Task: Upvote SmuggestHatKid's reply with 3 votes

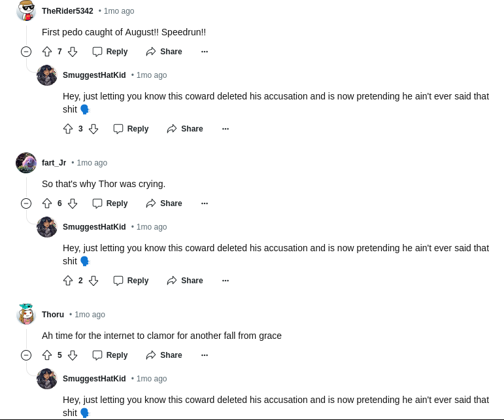Action: click(x=68, y=129)
